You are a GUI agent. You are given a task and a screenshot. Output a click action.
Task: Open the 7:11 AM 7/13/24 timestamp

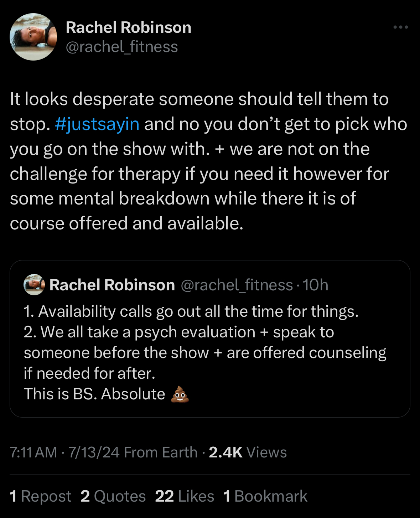click(65, 452)
